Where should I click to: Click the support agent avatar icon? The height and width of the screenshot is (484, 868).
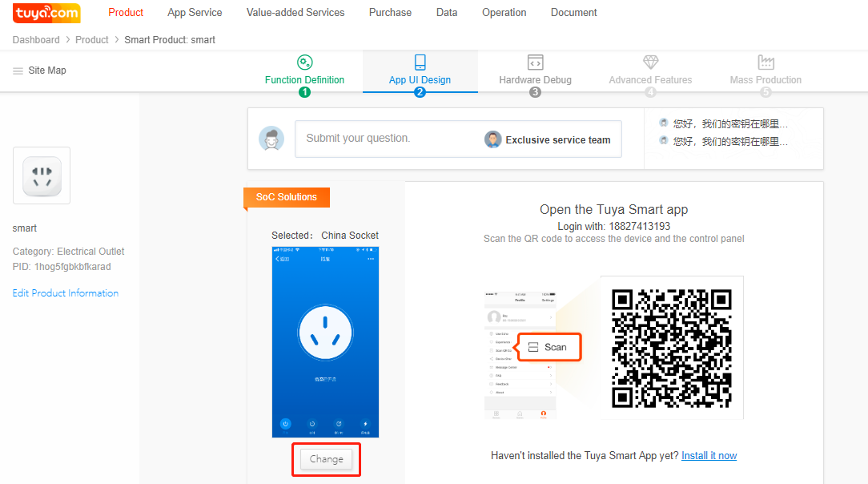click(271, 139)
